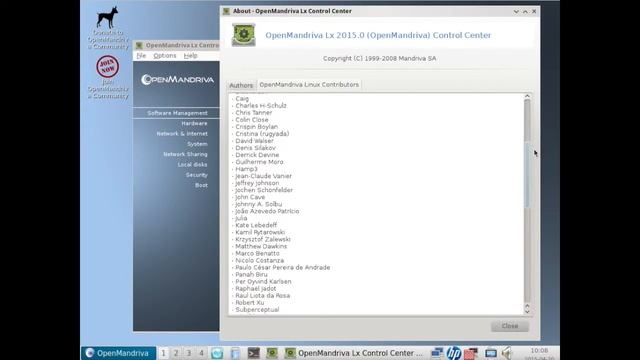The width and height of the screenshot is (640, 360).
Task: Select contributor 'Robert Xu'
Action: pyautogui.click(x=249, y=303)
